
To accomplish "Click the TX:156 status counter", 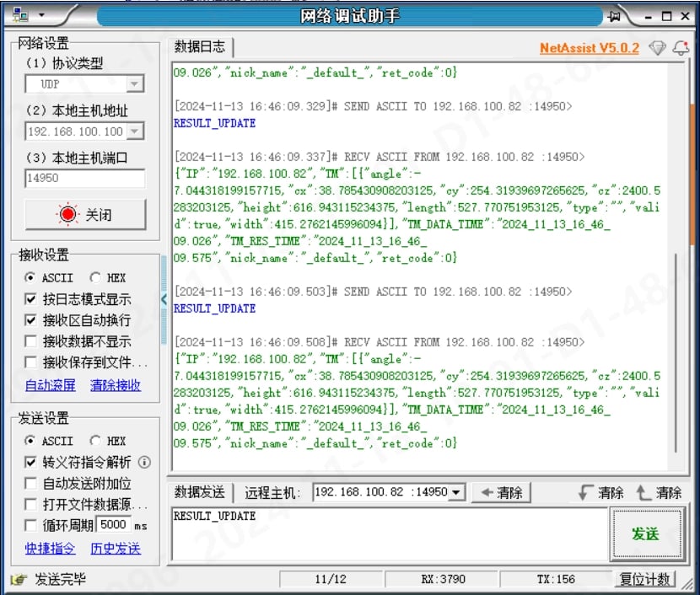I will tap(555, 579).
